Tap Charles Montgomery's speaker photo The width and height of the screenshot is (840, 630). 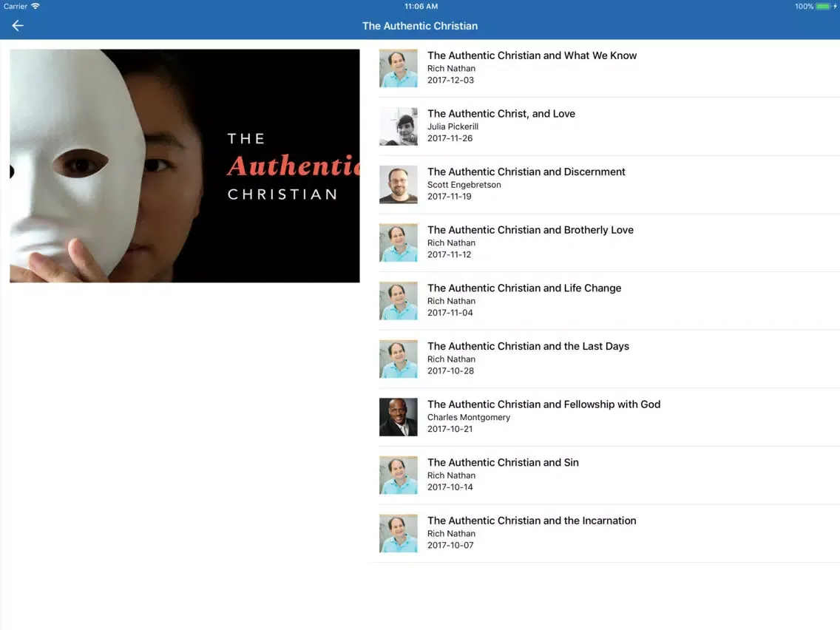[x=398, y=417]
